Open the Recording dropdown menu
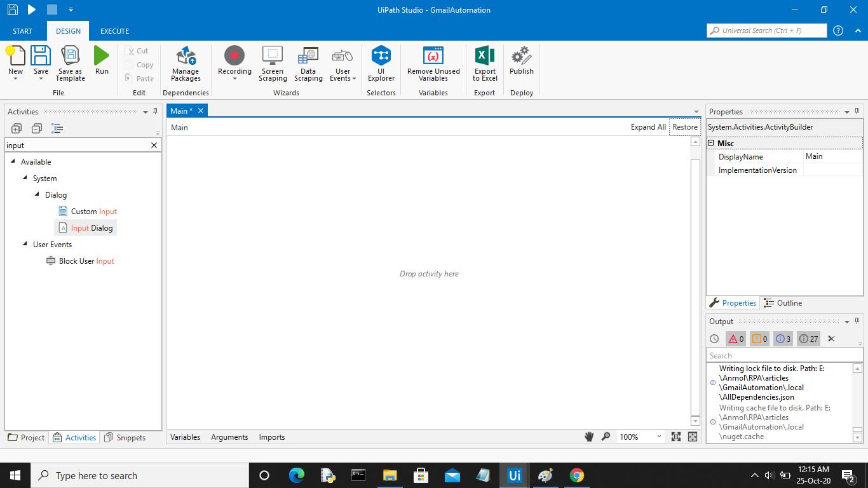This screenshot has height=488, width=868. click(234, 79)
